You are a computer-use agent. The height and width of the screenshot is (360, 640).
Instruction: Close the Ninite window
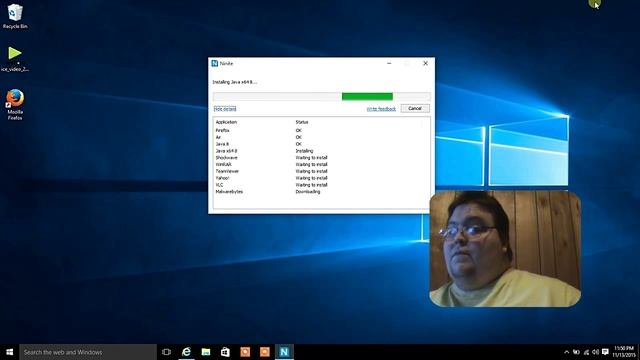pos(425,63)
